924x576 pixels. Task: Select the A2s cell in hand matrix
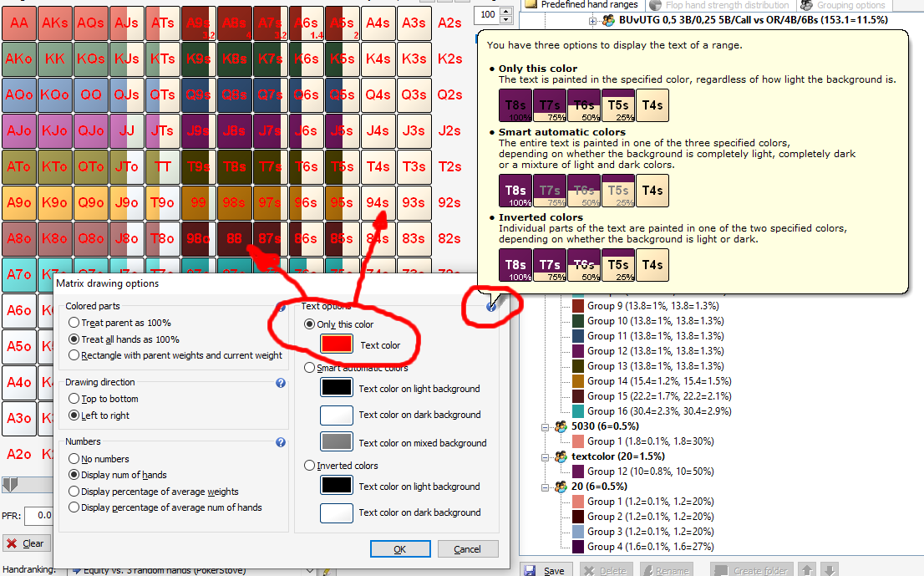[x=449, y=23]
